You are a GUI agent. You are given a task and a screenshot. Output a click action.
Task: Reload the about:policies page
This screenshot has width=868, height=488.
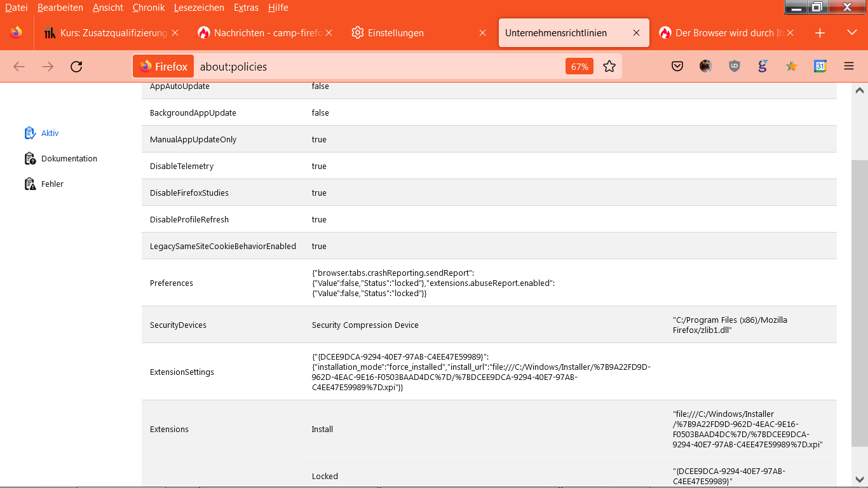point(76,66)
